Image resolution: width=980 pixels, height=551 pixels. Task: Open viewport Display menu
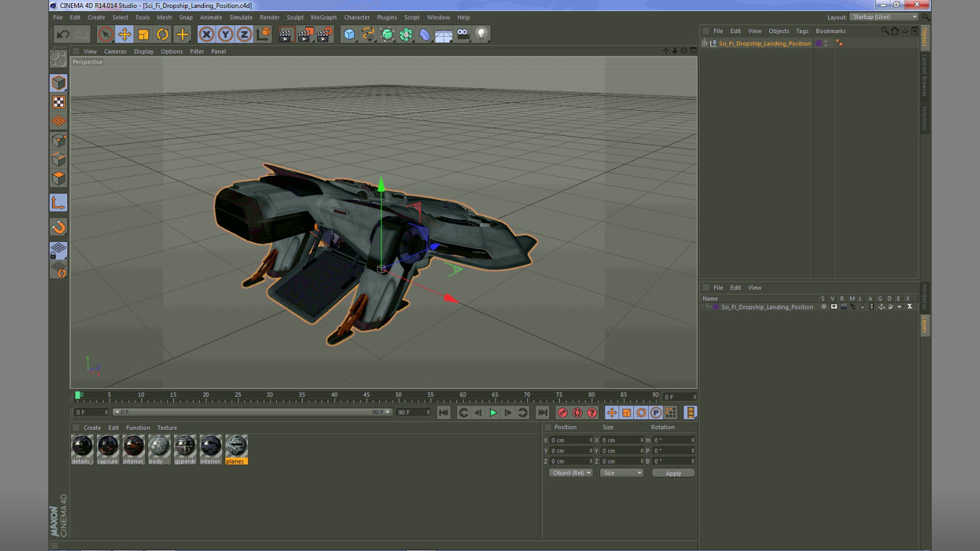(x=144, y=51)
